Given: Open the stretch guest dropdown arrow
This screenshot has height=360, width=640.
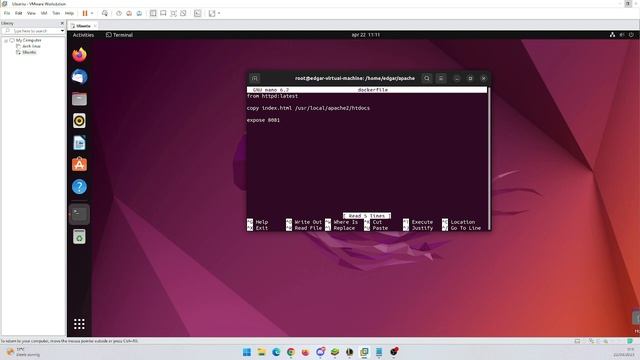Looking at the screenshot, I should 219,13.
